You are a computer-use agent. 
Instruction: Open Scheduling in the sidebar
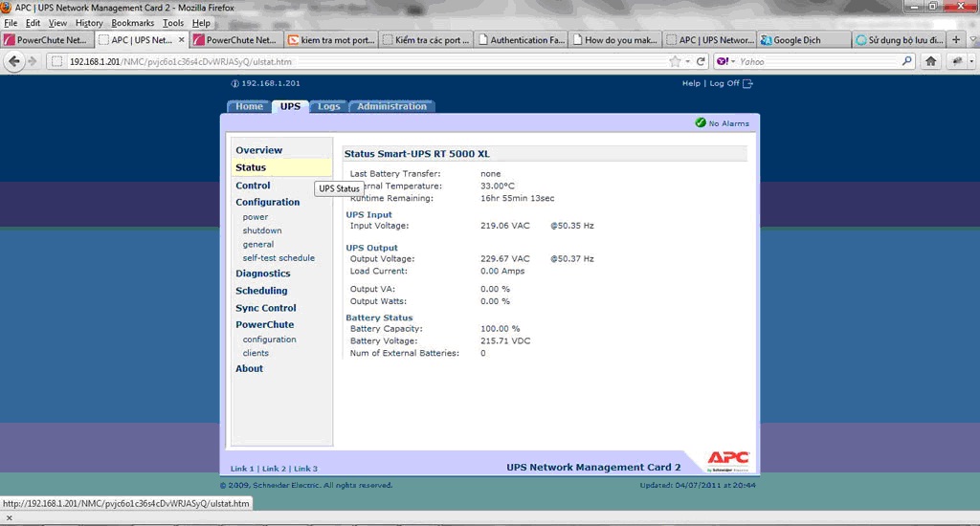point(261,291)
